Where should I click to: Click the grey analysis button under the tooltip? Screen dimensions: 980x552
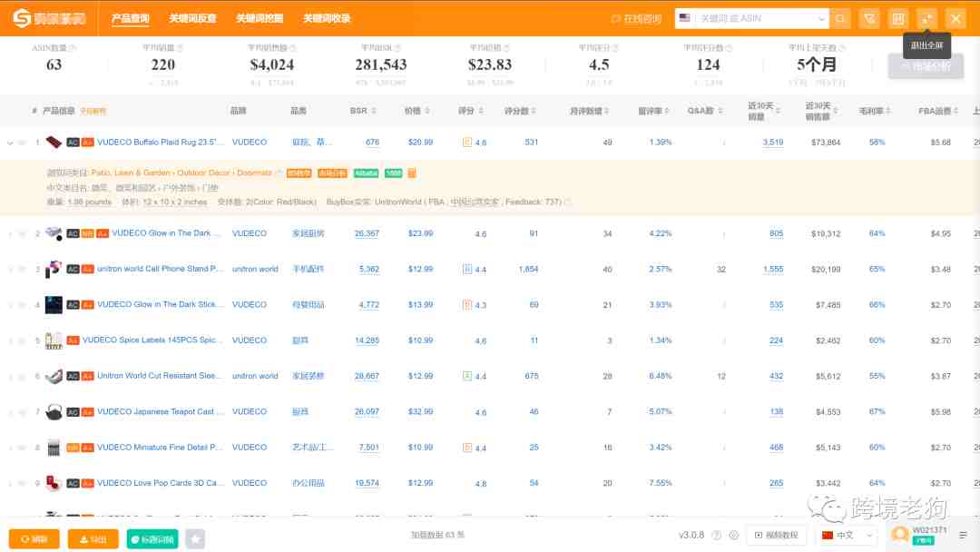pyautogui.click(x=926, y=66)
